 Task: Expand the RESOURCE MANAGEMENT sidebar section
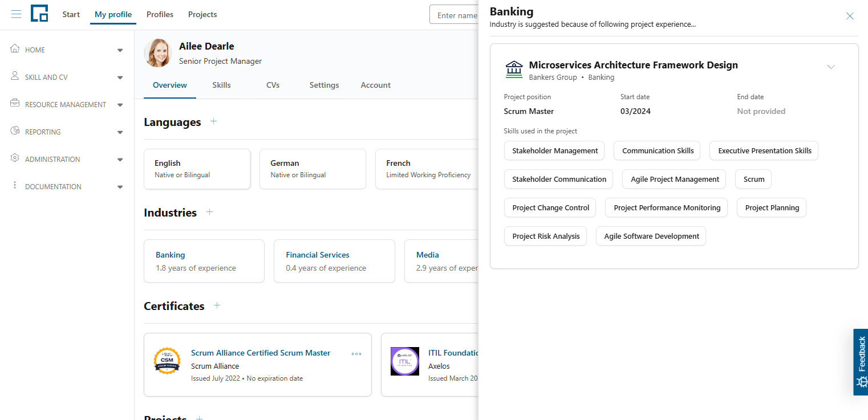pos(120,105)
